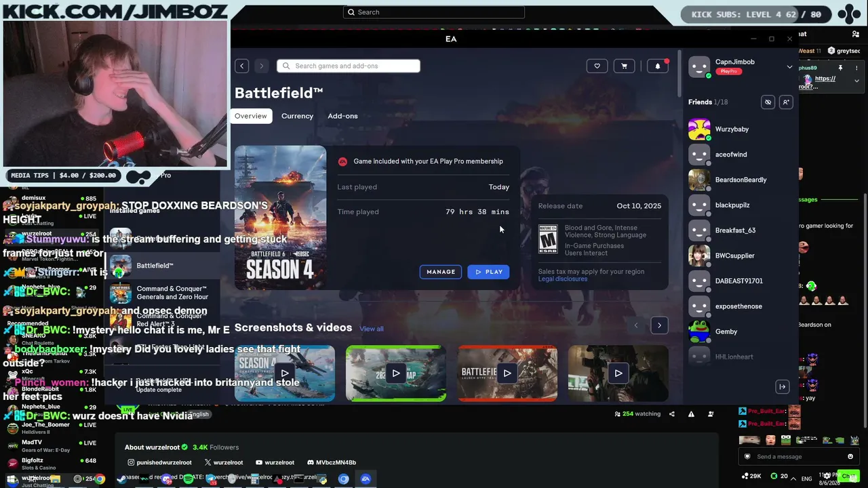Open Spotify from the taskbar
Viewport: 868px width, 488px height.
(189, 479)
